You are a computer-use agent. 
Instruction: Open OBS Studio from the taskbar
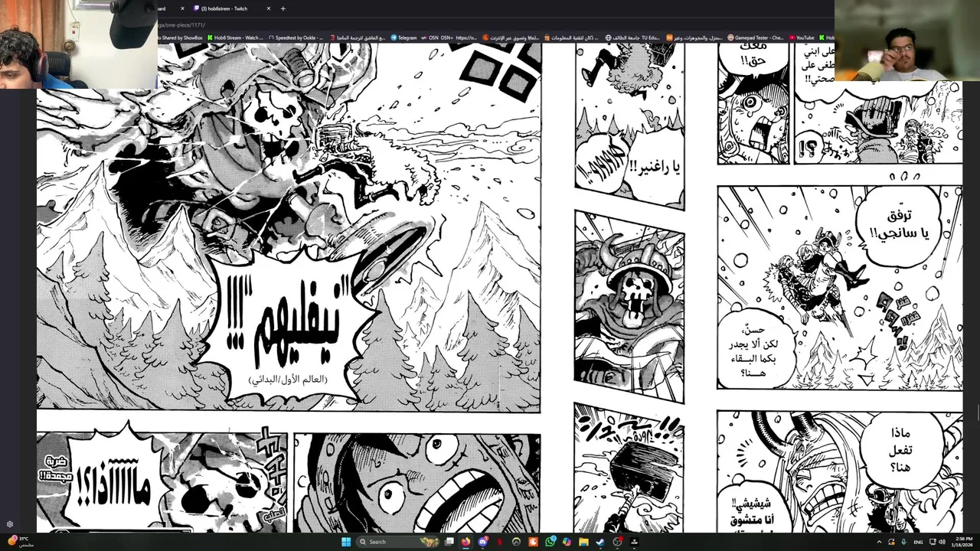point(617,542)
